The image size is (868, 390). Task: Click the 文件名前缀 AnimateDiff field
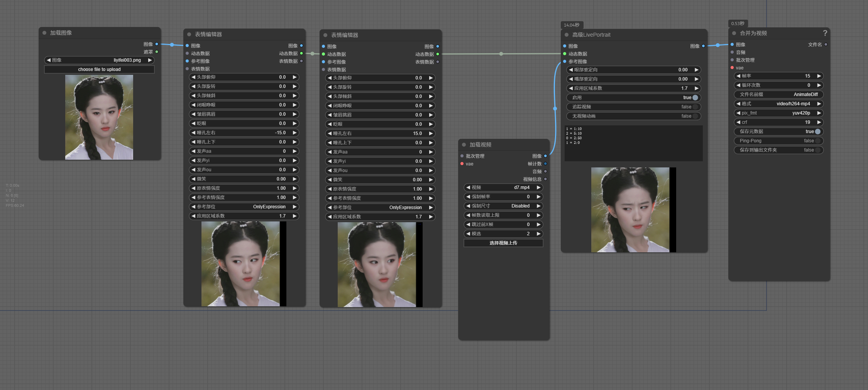click(x=778, y=95)
